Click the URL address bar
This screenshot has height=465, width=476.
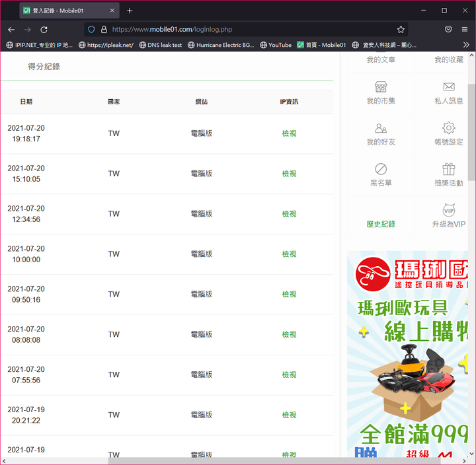click(246, 30)
